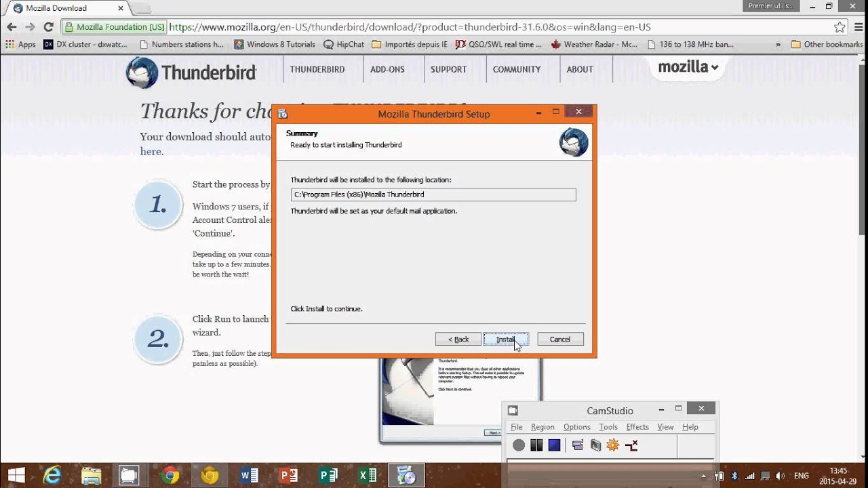
Task: Open CamStudio Effects menu
Action: click(637, 427)
